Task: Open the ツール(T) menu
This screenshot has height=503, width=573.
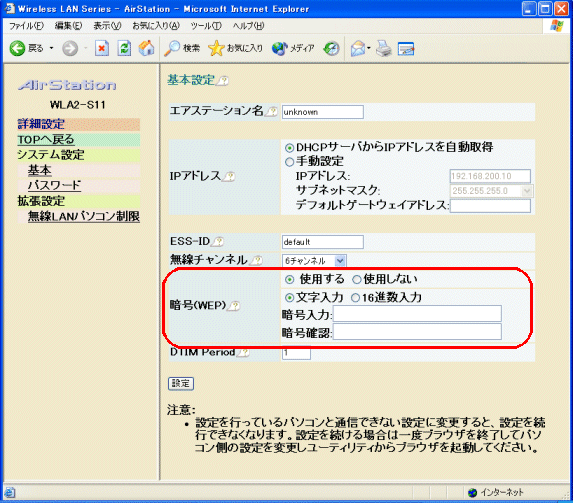Action: click(206, 26)
